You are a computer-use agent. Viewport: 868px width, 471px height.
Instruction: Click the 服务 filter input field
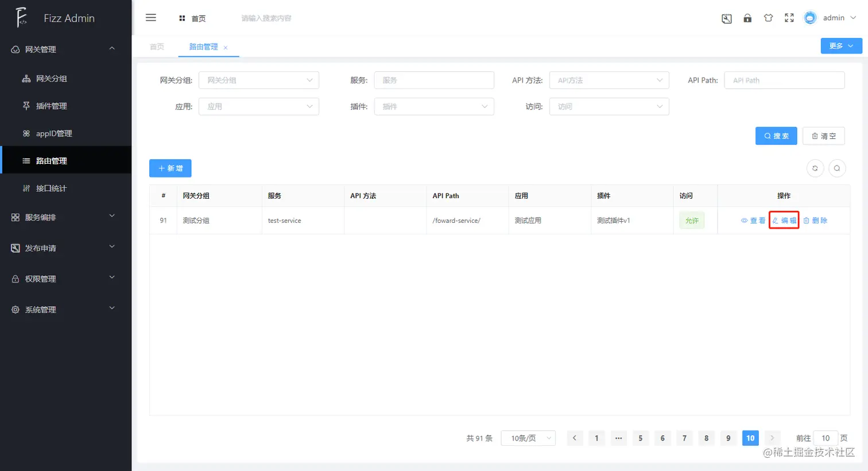tap(434, 80)
